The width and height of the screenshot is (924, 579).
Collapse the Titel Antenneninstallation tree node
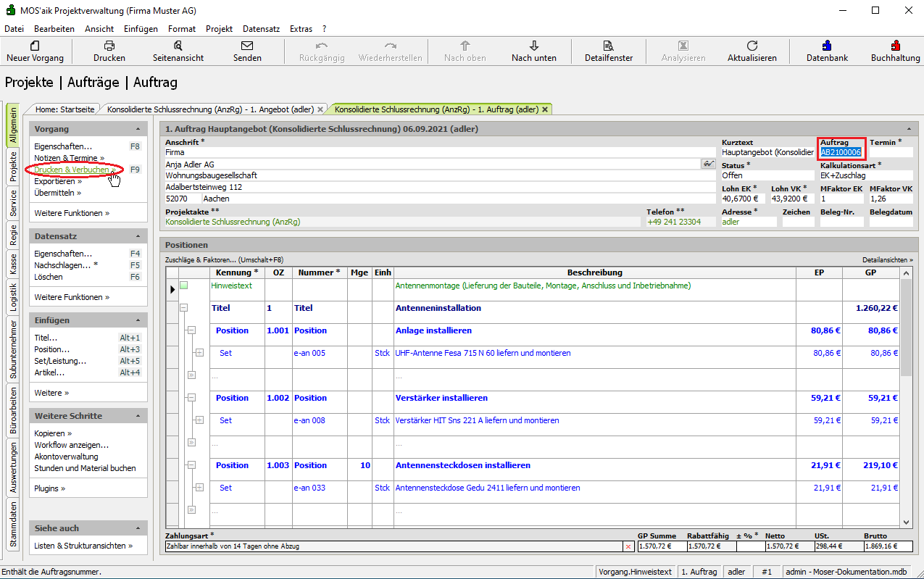[x=184, y=308]
